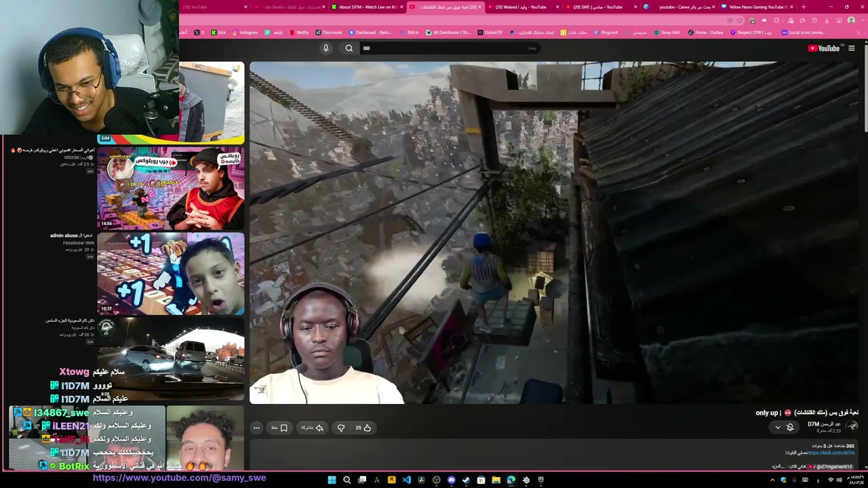
Task: Switch to the youtube - Canva tab
Action: coord(678,7)
